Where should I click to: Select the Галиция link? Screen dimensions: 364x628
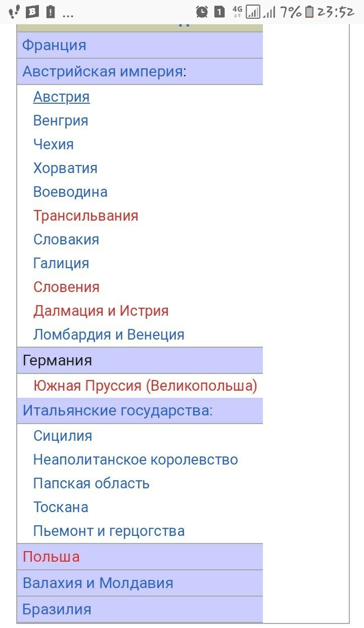pyautogui.click(x=61, y=263)
